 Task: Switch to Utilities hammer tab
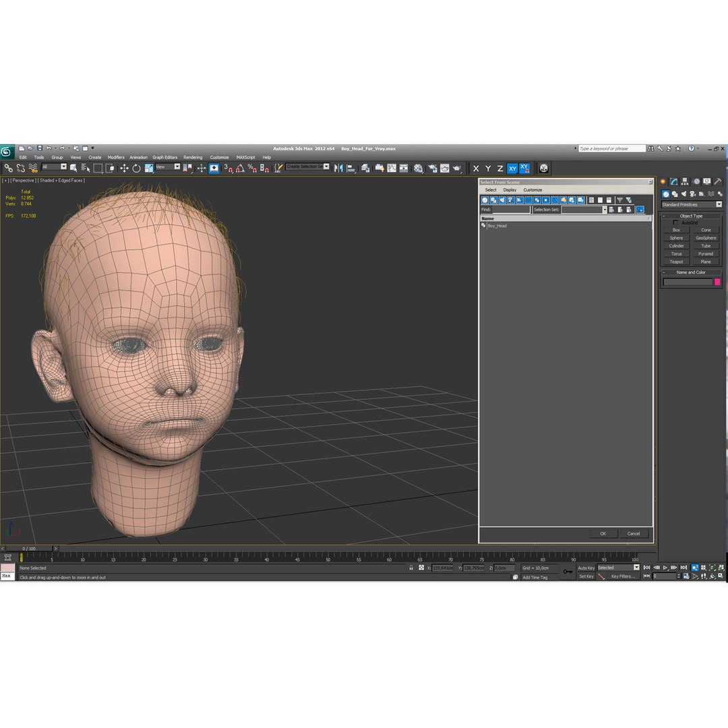pos(718,181)
